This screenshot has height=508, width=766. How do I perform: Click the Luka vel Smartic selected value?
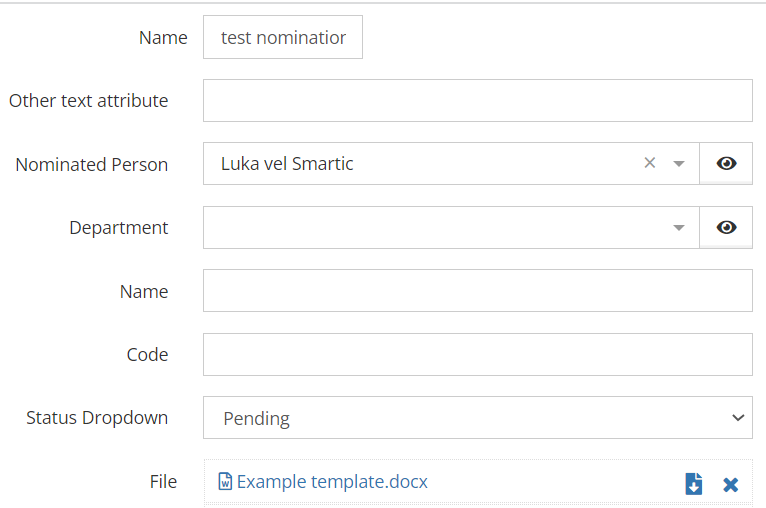click(287, 164)
